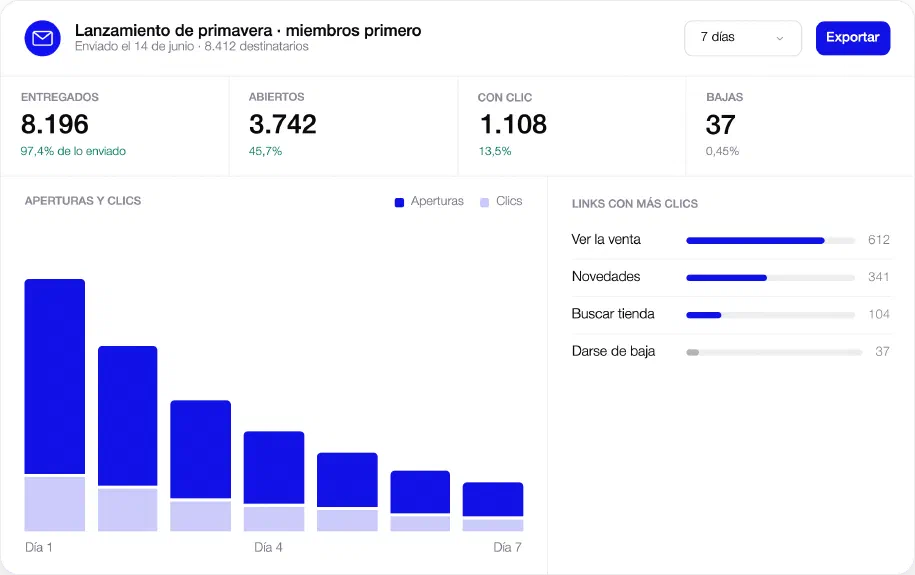The height and width of the screenshot is (575, 915).
Task: Click the Día 7 axis label
Action: coord(508,548)
